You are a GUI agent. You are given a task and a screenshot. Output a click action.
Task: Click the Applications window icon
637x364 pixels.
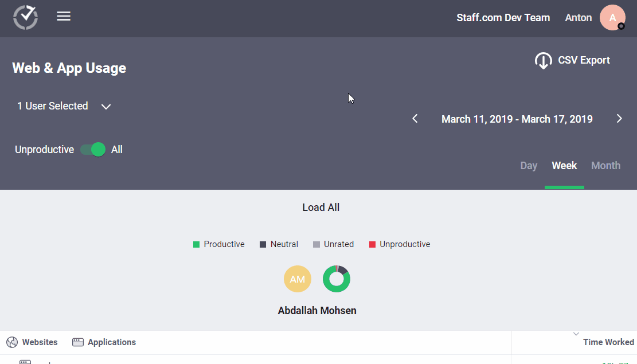point(77,342)
